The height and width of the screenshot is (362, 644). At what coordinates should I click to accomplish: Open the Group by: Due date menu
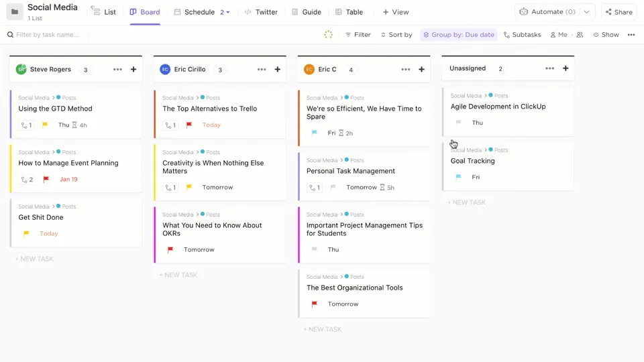458,35
